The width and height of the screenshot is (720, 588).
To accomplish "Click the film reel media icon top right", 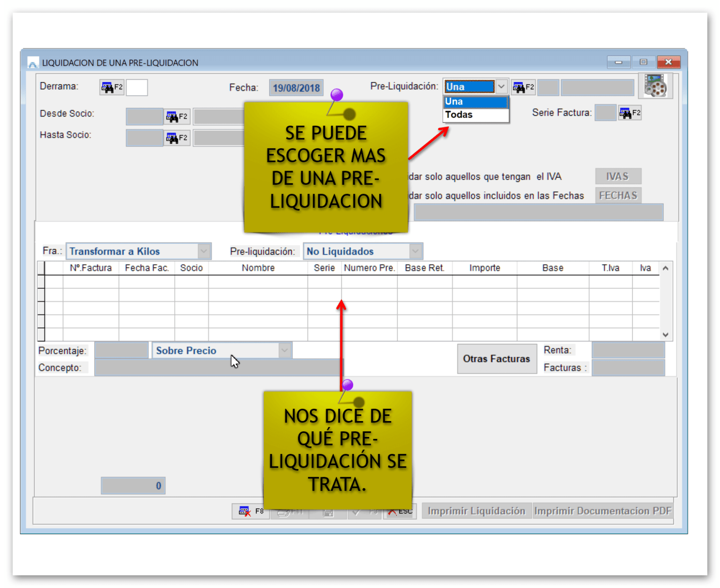I will [x=656, y=86].
